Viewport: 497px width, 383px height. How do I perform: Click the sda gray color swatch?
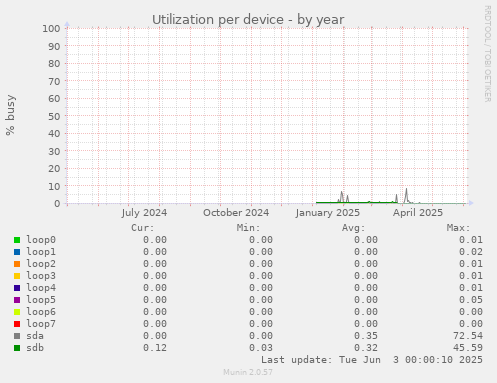click(x=17, y=336)
